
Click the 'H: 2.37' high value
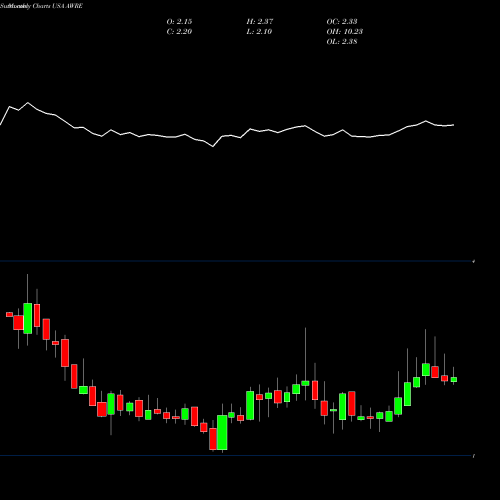tap(260, 22)
